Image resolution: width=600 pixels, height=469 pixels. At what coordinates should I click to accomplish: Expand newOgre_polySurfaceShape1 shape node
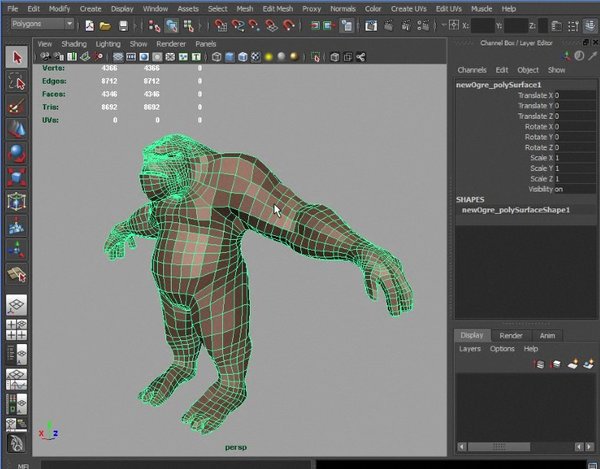coord(515,210)
